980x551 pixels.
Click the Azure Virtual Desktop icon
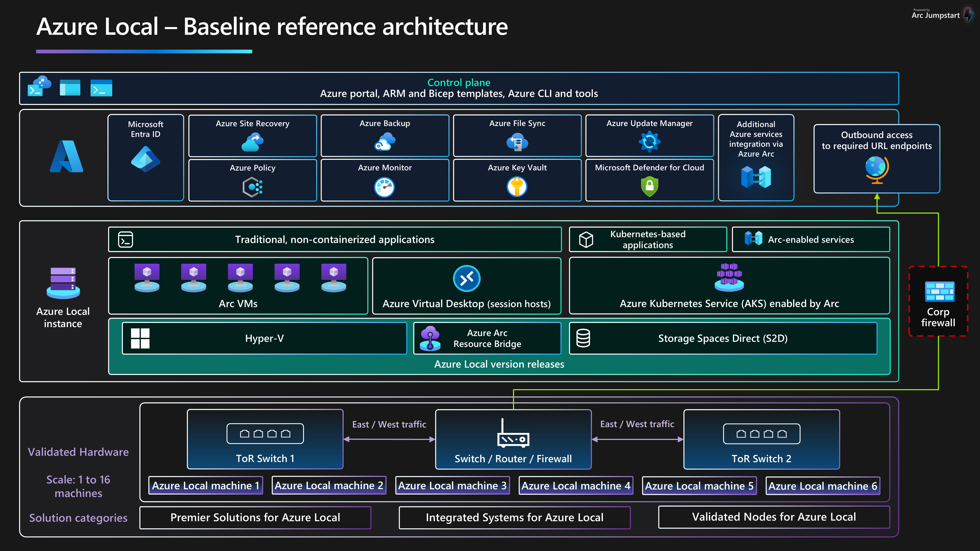467,278
